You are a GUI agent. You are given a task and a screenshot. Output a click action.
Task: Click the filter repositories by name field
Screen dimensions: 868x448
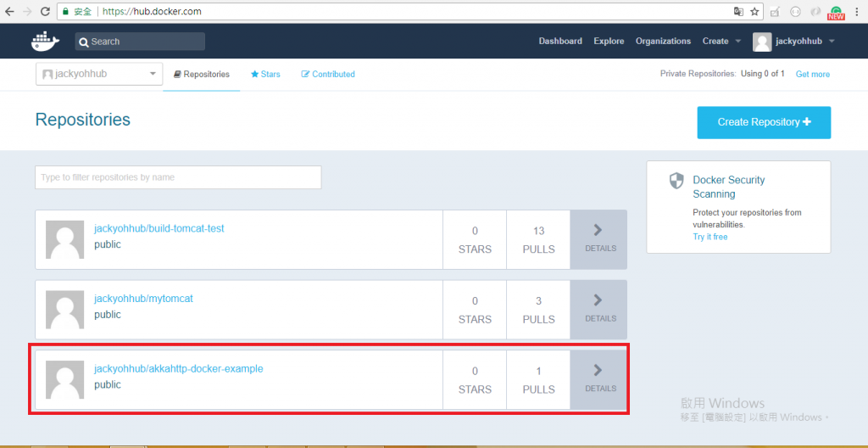[x=178, y=177]
